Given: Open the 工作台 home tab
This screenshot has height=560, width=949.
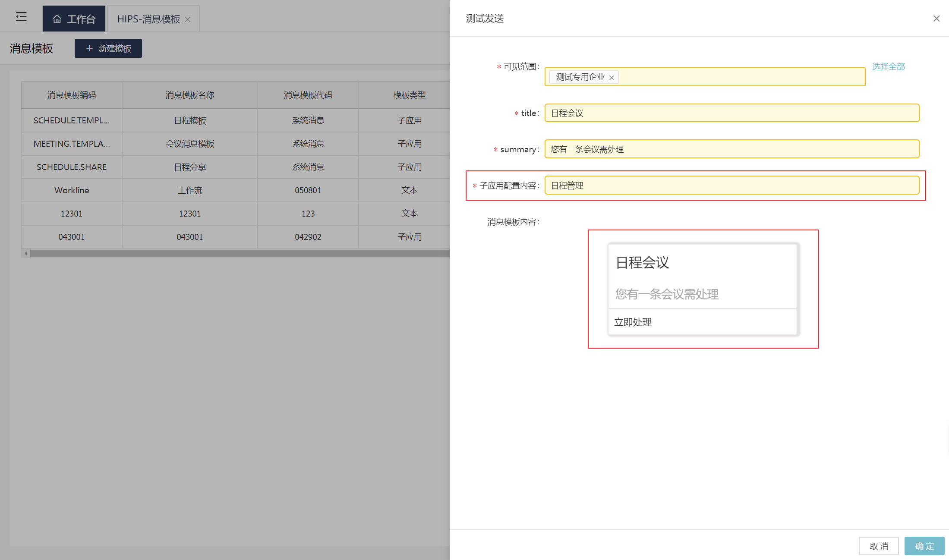Looking at the screenshot, I should pyautogui.click(x=74, y=19).
